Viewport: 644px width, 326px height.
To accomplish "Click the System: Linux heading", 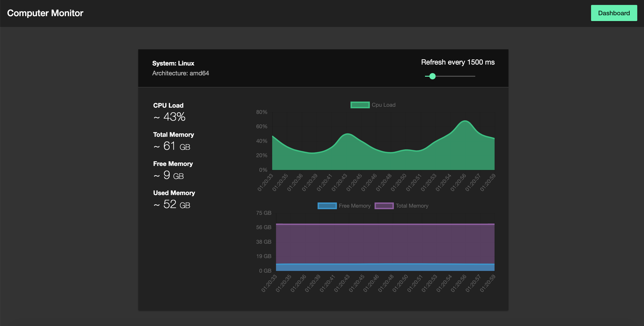I will (x=173, y=63).
